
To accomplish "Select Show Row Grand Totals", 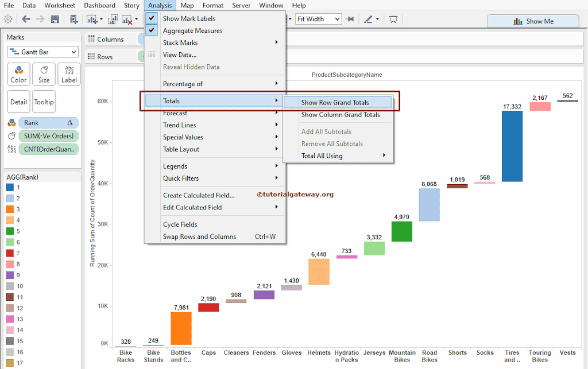I will click(335, 103).
